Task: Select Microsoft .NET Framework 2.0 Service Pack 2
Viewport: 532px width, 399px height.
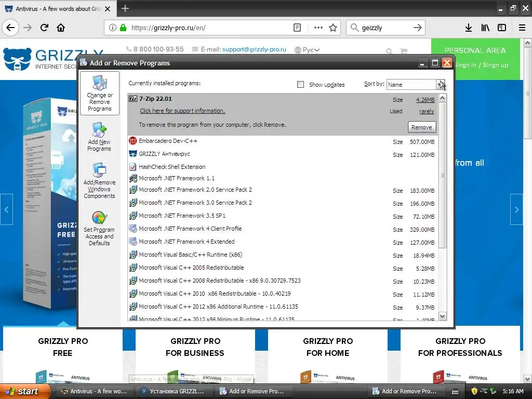Action: 282,190
